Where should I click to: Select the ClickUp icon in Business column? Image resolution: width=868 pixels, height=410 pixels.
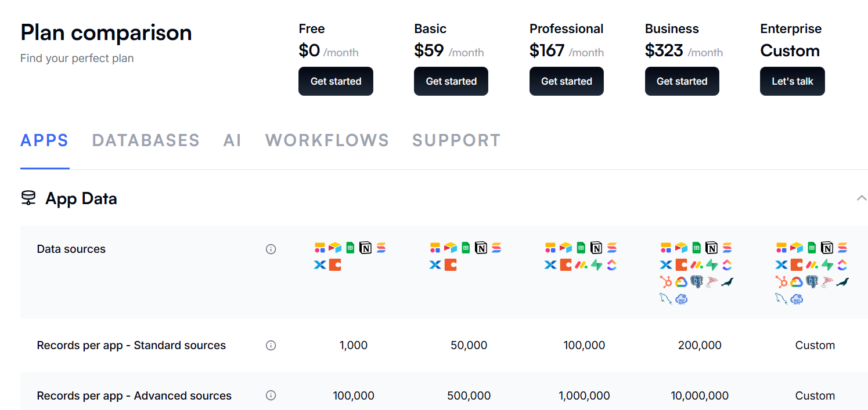click(x=727, y=265)
